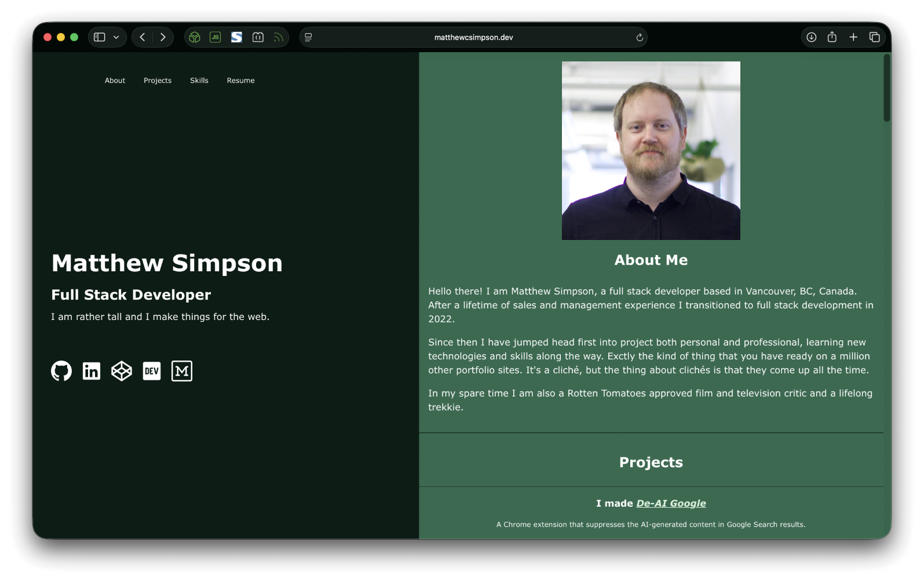Image resolution: width=924 pixels, height=582 pixels.
Task: Go forward to the next page
Action: tap(163, 37)
